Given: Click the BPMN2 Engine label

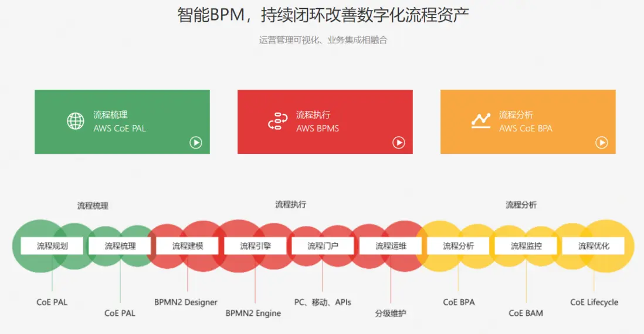Looking at the screenshot, I should click(x=253, y=313).
